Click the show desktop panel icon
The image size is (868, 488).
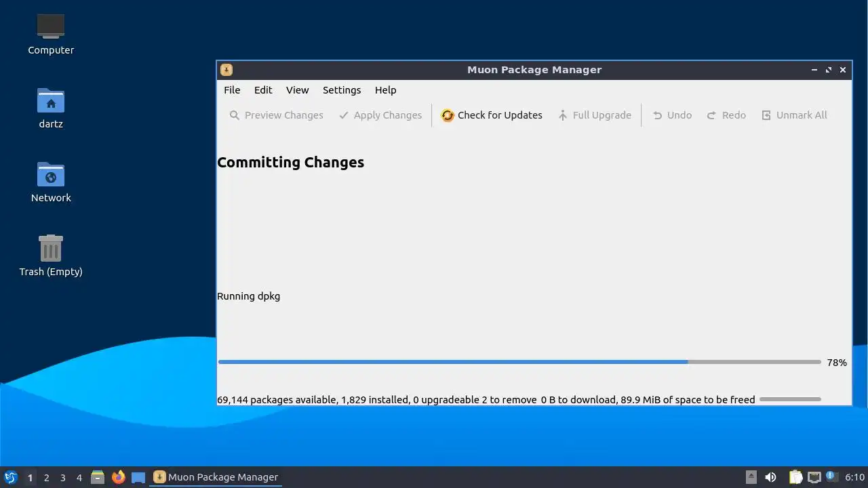138,477
